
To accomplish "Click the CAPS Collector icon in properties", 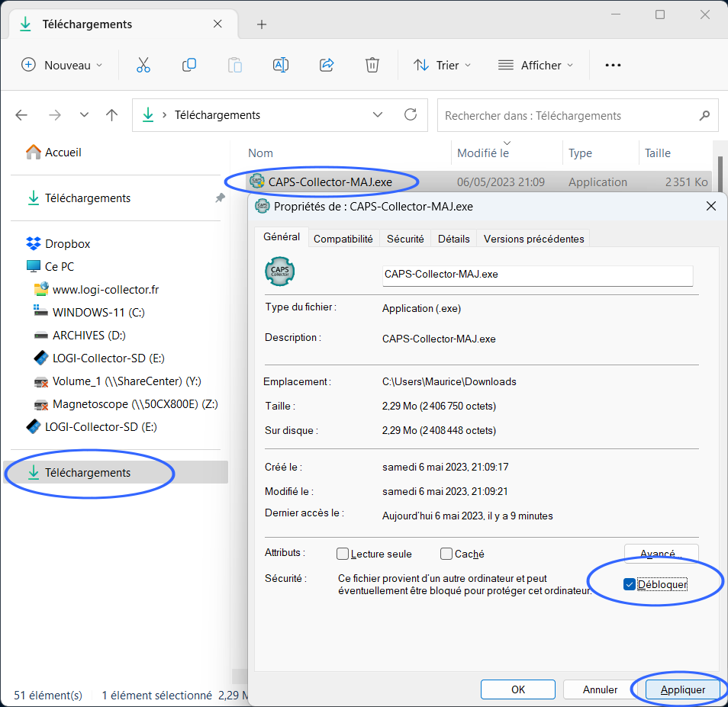I will pyautogui.click(x=279, y=272).
